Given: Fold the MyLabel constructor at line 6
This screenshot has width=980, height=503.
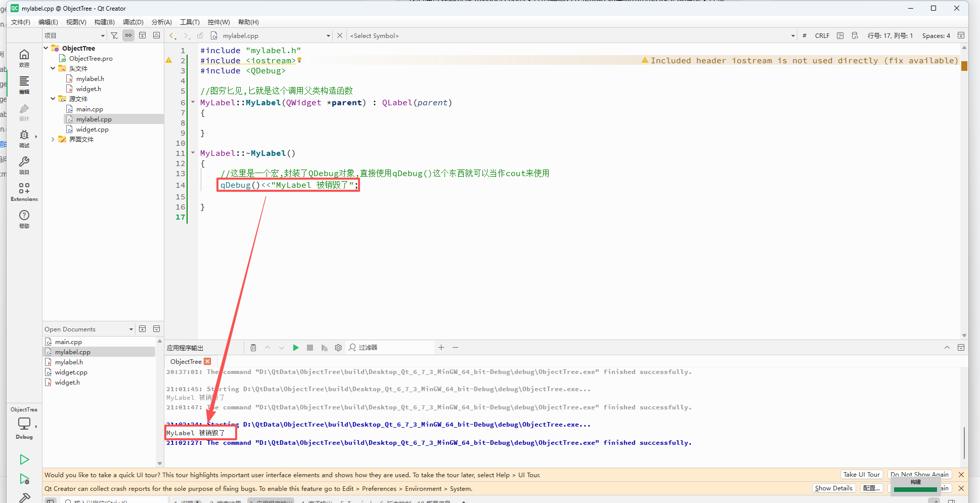Looking at the screenshot, I should click(x=193, y=102).
